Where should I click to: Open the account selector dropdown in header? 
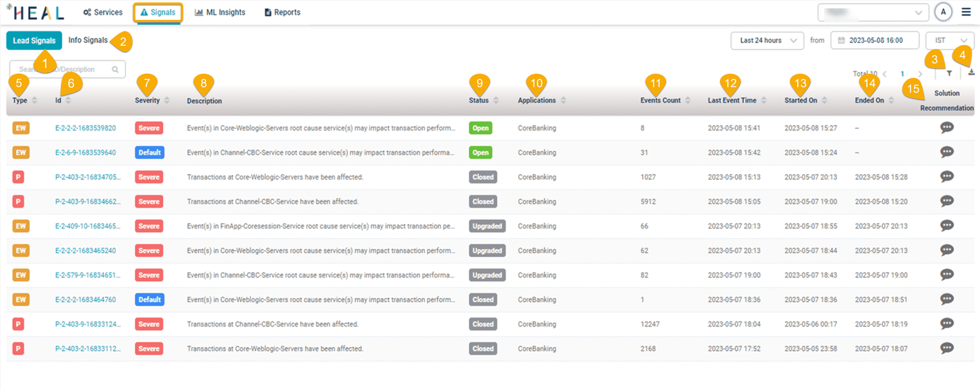873,13
